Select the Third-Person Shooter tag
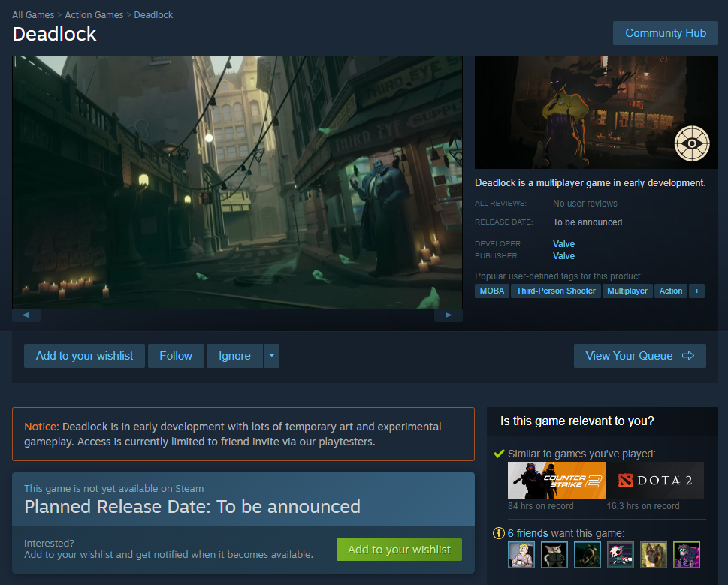The height and width of the screenshot is (585, 728). tap(556, 291)
